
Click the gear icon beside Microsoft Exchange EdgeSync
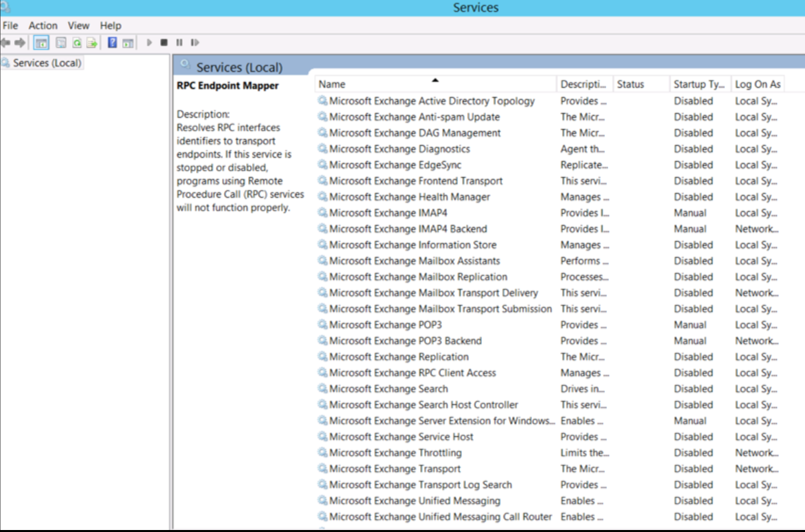click(323, 165)
